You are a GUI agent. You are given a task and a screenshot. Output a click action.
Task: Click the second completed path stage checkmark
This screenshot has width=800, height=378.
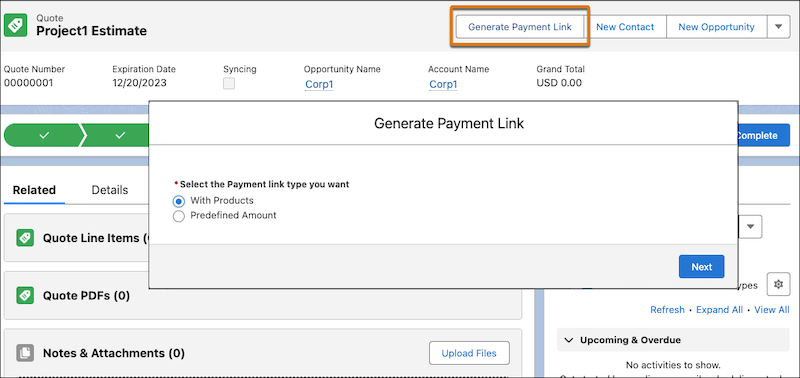click(120, 135)
